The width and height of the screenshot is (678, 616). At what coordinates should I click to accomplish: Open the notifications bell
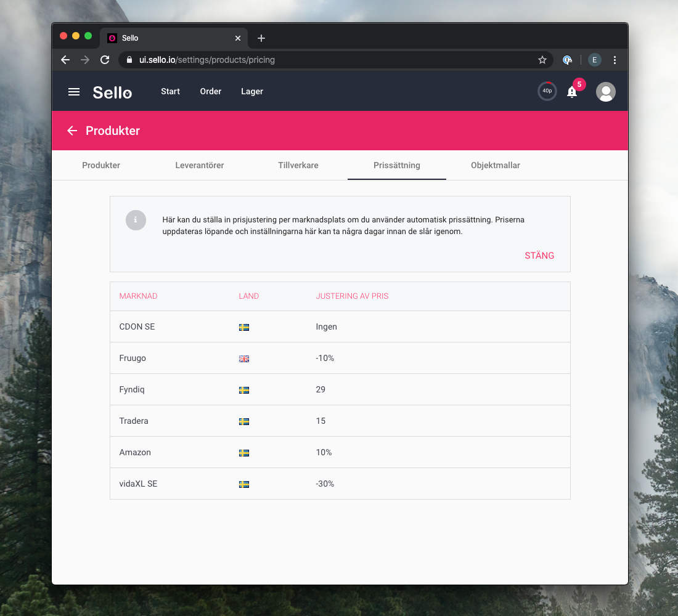572,92
